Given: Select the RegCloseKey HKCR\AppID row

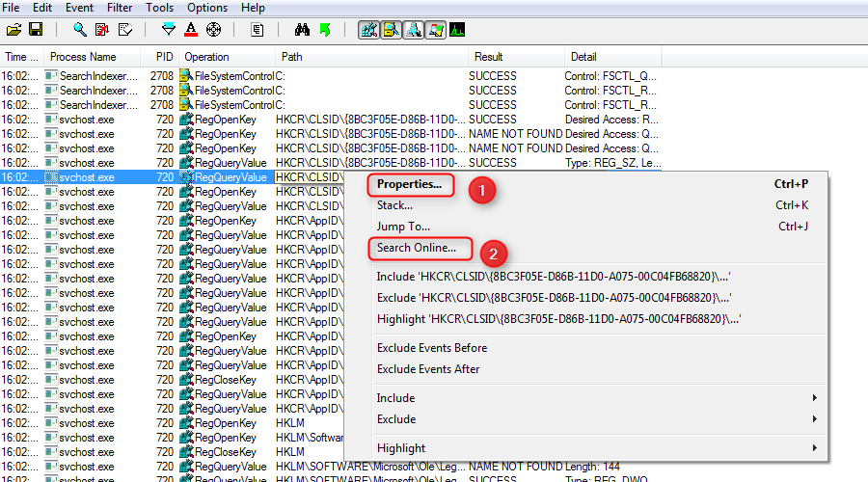Looking at the screenshot, I should 172,380.
